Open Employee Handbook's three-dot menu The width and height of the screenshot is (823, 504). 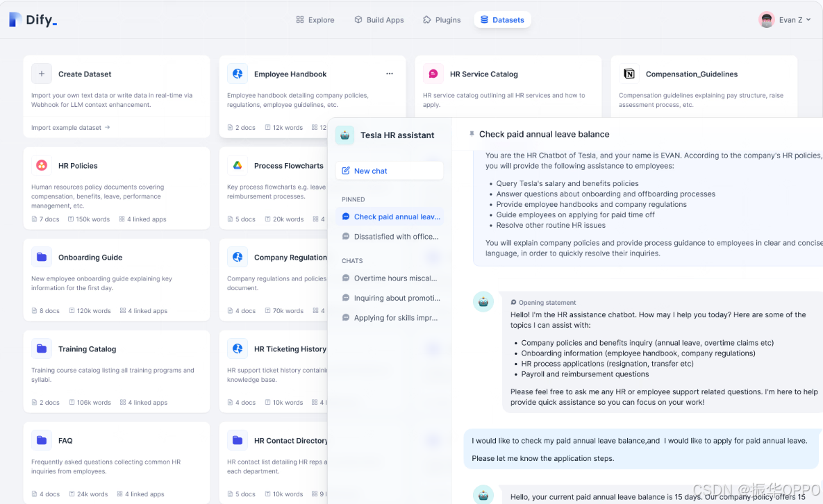coord(390,74)
